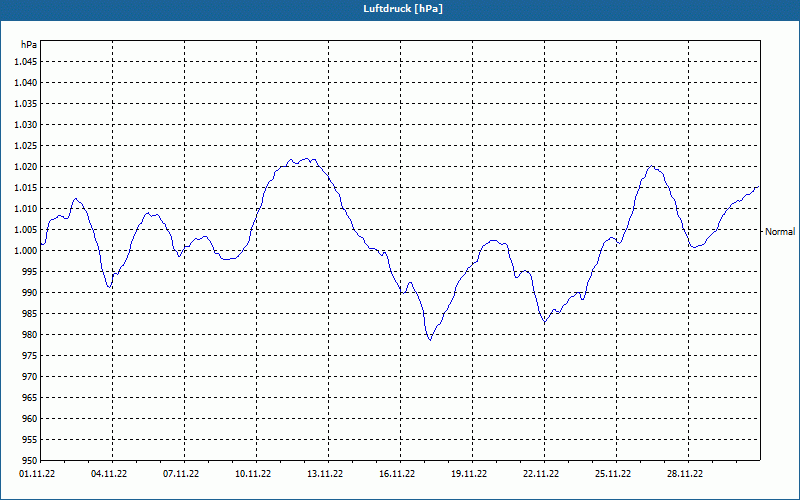Click the 980 axis value
The height and width of the screenshot is (500, 800).
30,335
